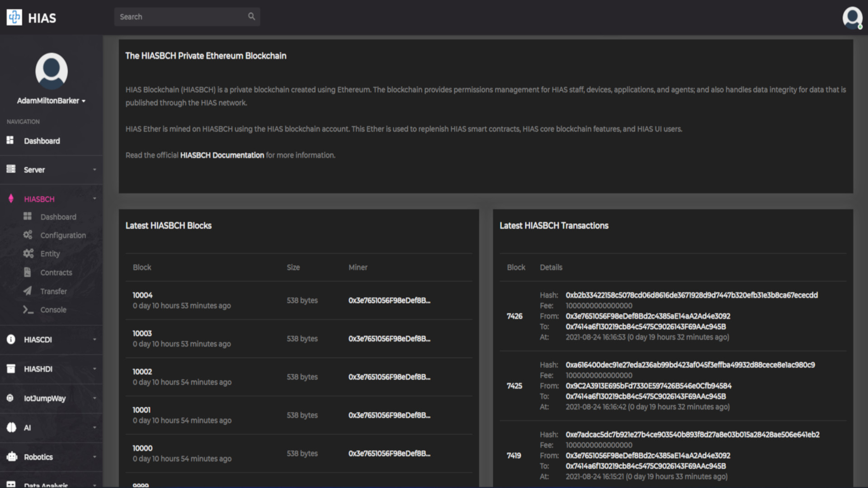The width and height of the screenshot is (868, 488).
Task: Open transaction block 7426
Action: tap(514, 316)
